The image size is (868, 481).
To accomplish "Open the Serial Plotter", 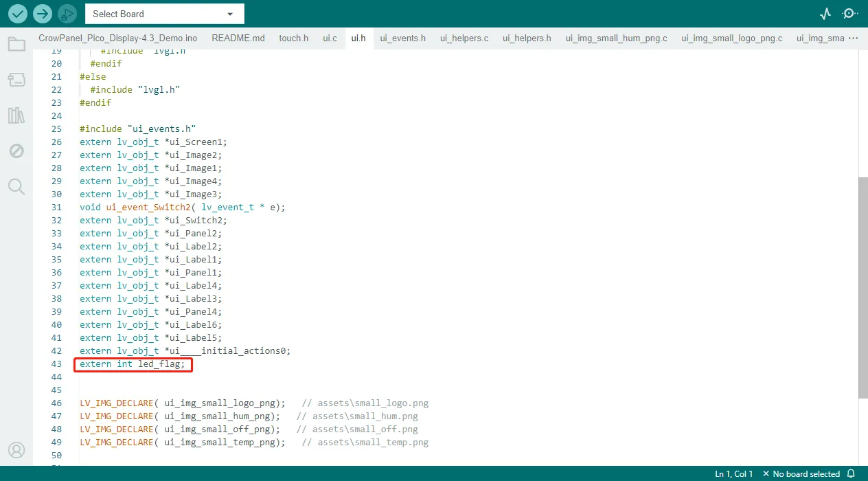I will point(825,14).
